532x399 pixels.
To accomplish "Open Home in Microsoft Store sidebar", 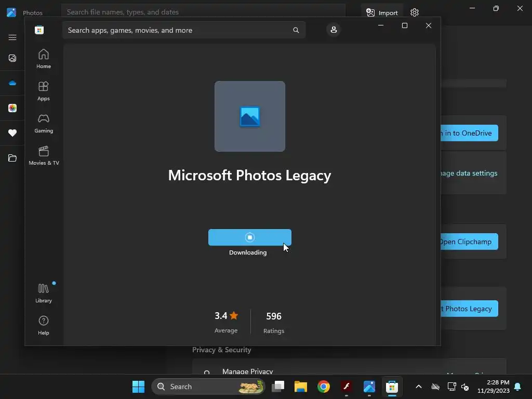I will (x=44, y=59).
